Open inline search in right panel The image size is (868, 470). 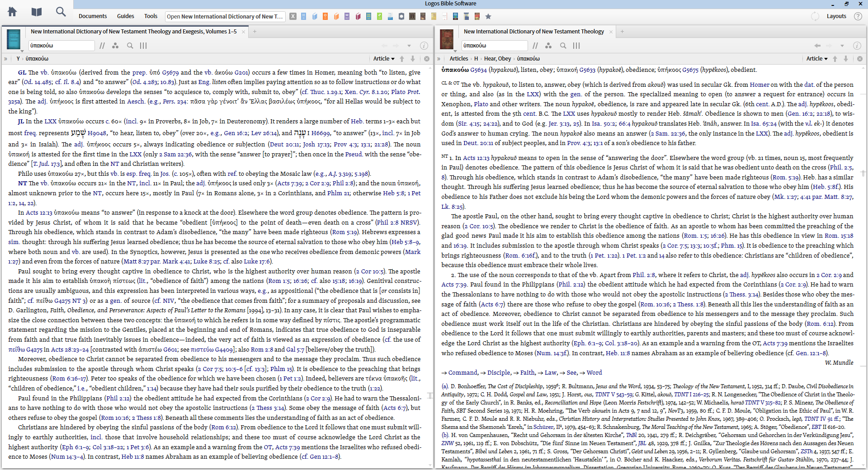(x=563, y=46)
